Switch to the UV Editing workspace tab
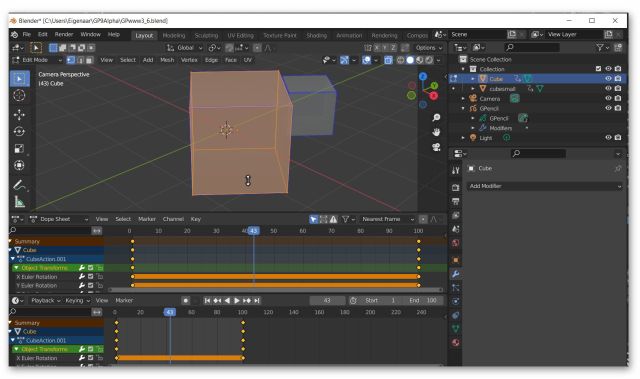 pyautogui.click(x=240, y=35)
